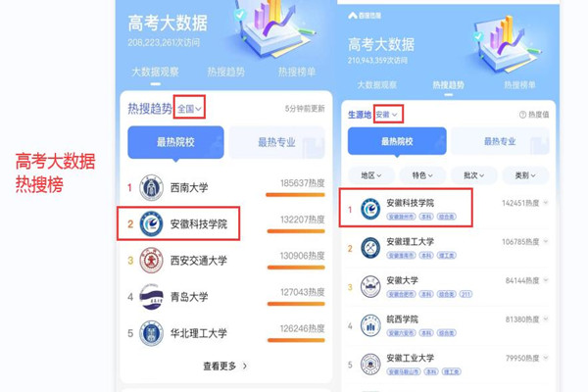Click the Qingdao University (青岛大学) logo icon
The width and height of the screenshot is (588, 392).
pos(151,297)
